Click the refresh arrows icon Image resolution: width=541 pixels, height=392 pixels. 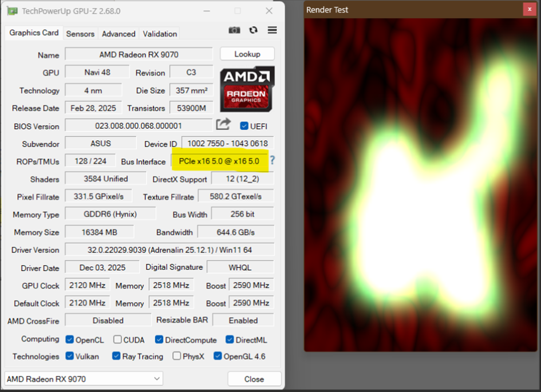tap(253, 30)
